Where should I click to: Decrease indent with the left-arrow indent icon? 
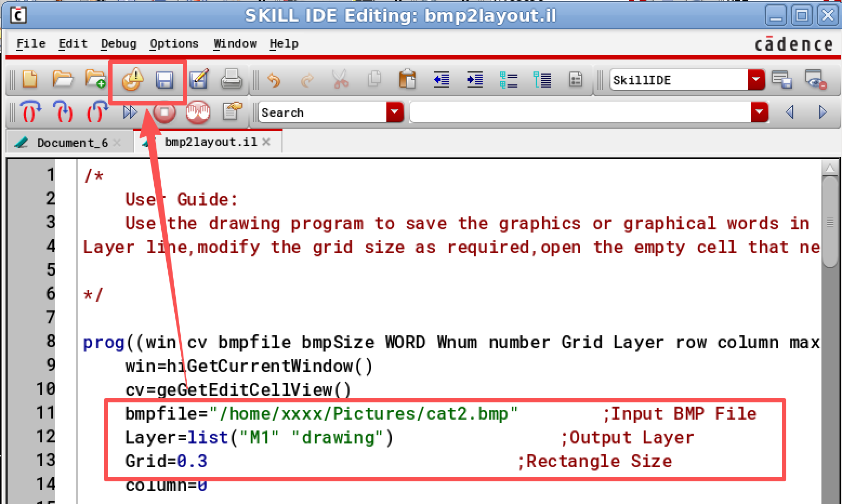tap(442, 80)
